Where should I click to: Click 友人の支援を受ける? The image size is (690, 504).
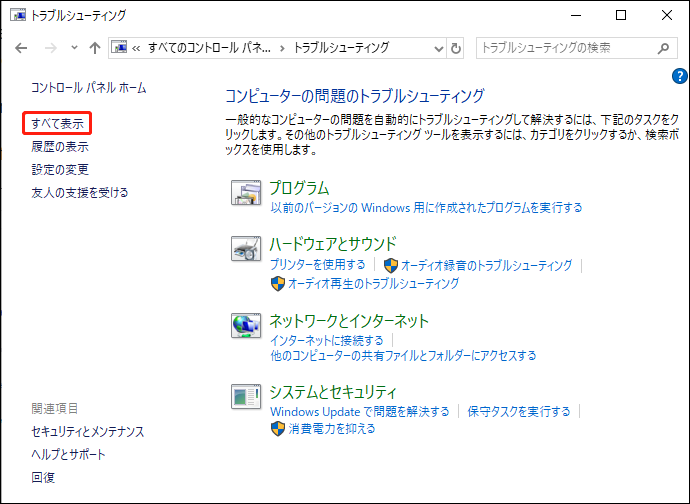click(80, 192)
